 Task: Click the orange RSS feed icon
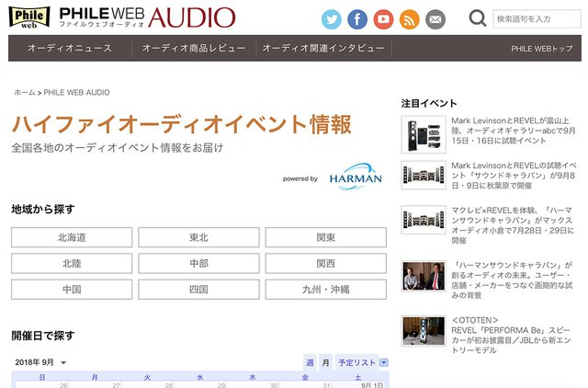click(x=409, y=19)
